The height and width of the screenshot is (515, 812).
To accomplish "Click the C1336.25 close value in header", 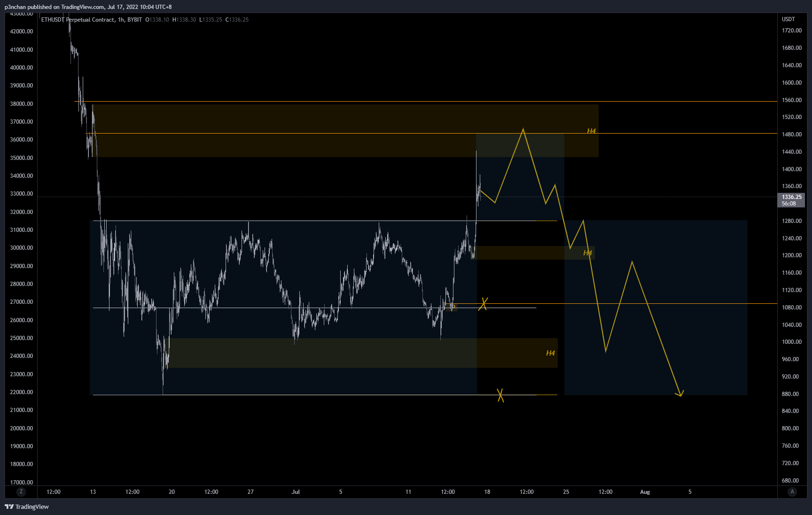I will (x=237, y=20).
